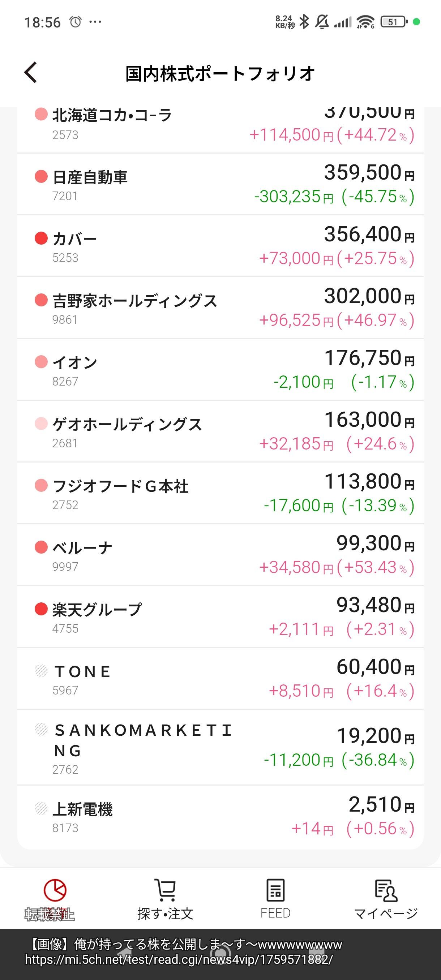
Task: Tap the 上新電機 stock entry
Action: (220, 816)
